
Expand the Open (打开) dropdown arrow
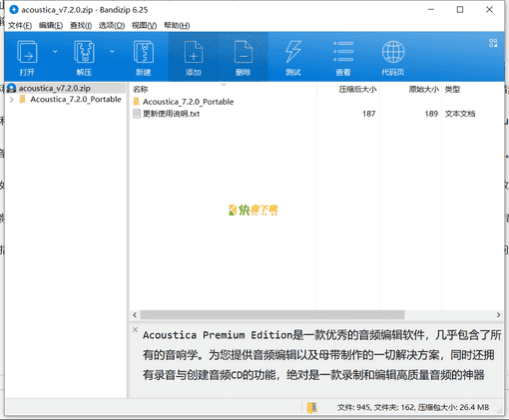pyautogui.click(x=55, y=52)
